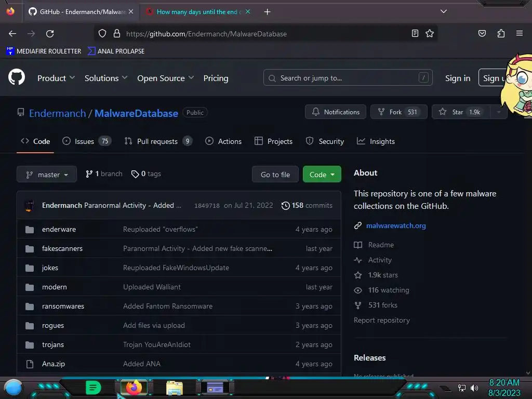Open the Pricing page

(x=216, y=78)
